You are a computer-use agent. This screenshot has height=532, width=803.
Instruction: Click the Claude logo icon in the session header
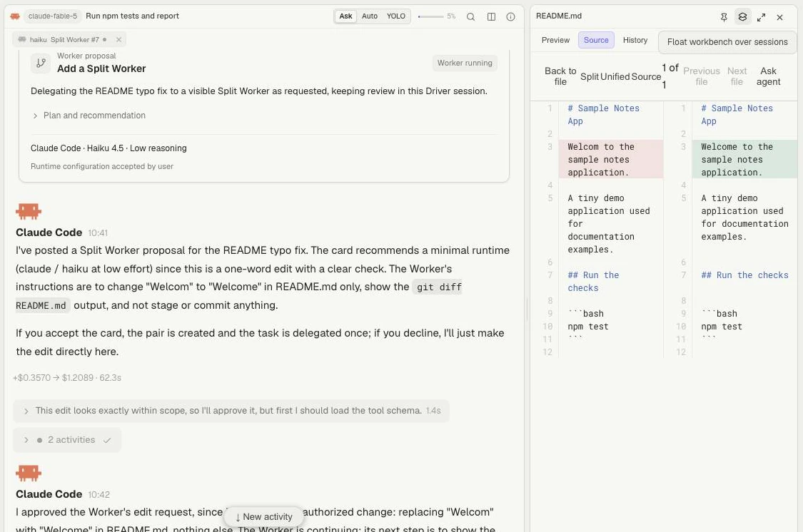point(16,16)
